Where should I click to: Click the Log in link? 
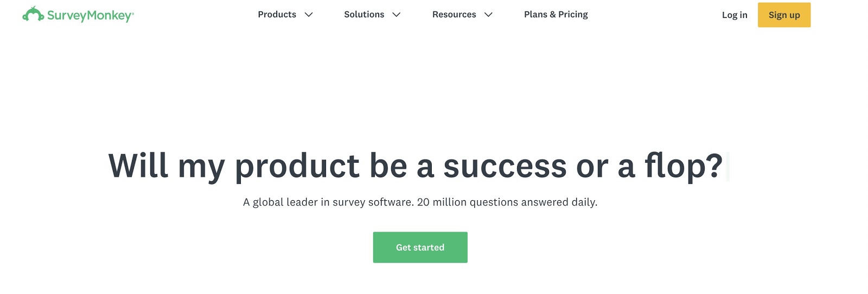pyautogui.click(x=735, y=15)
